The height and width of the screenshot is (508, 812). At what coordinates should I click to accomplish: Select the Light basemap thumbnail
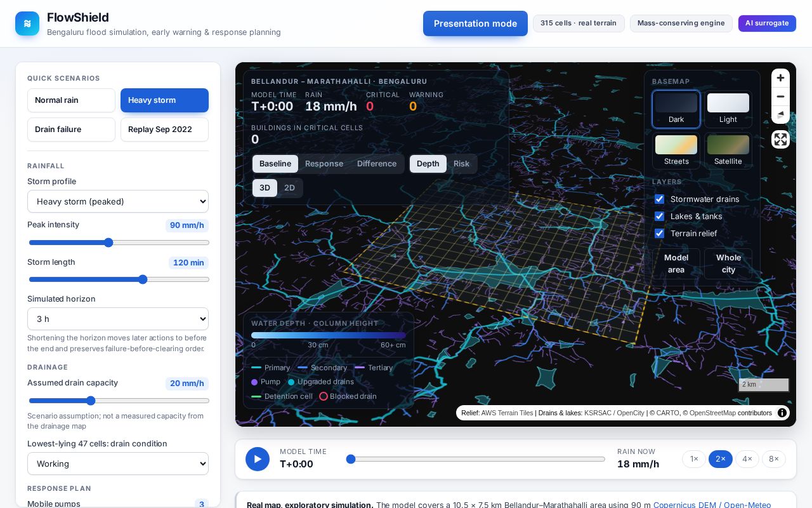tap(728, 109)
